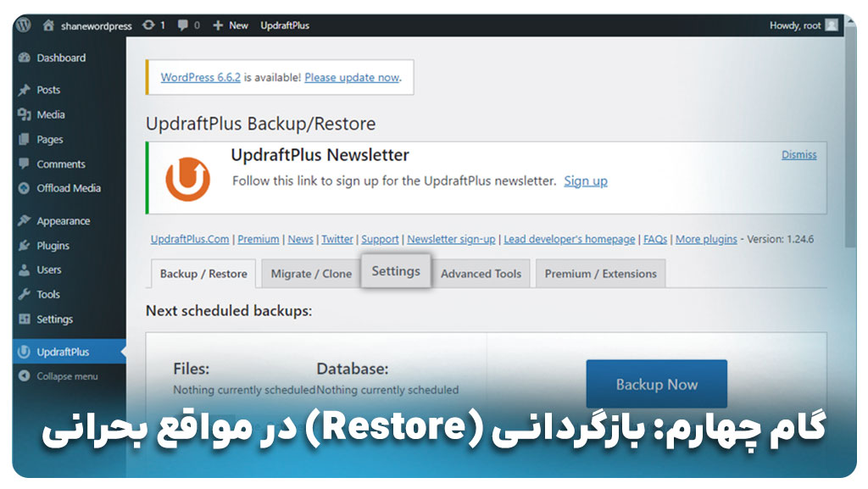The image size is (868, 489).
Task: Switch to the Settings tab
Action: click(x=396, y=271)
